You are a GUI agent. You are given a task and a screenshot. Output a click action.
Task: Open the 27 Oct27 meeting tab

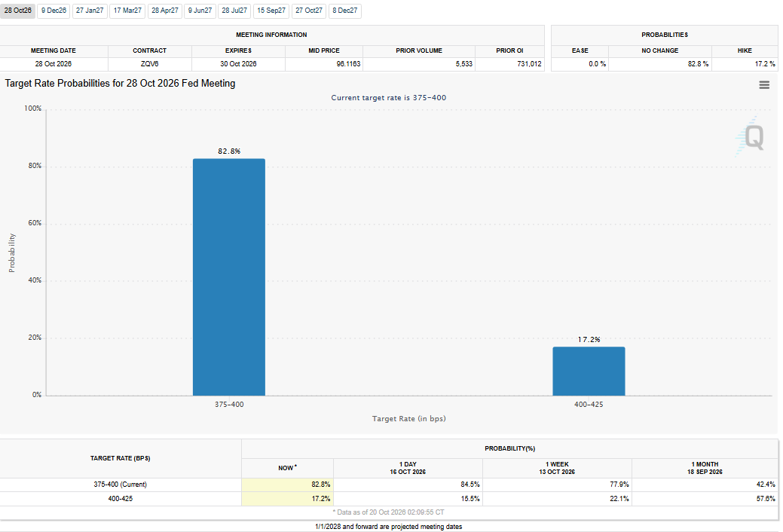[x=309, y=11]
